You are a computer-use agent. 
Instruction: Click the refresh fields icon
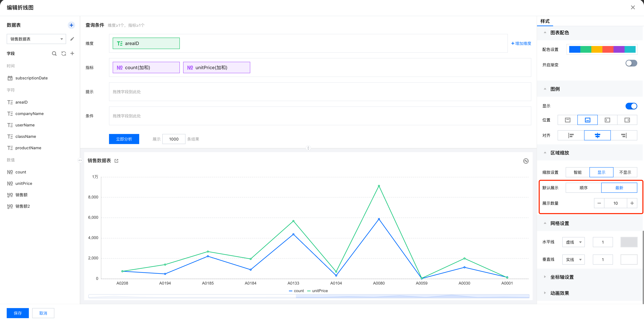tap(64, 54)
